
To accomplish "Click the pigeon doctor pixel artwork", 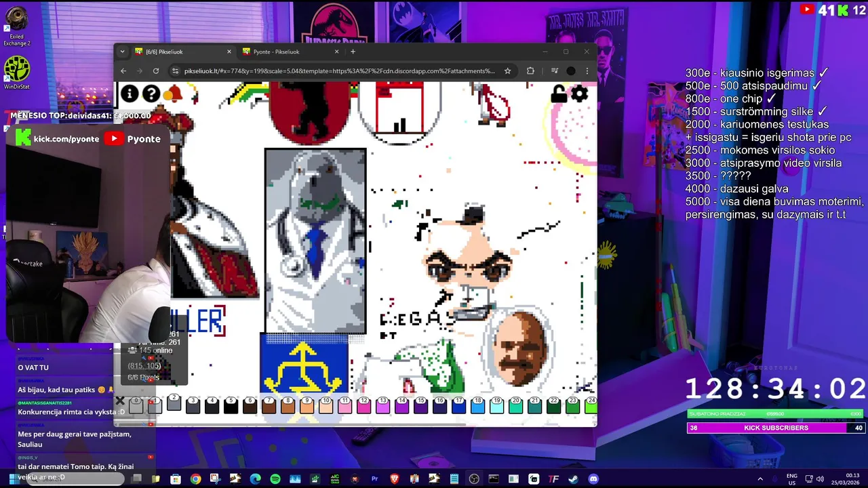I will point(315,241).
